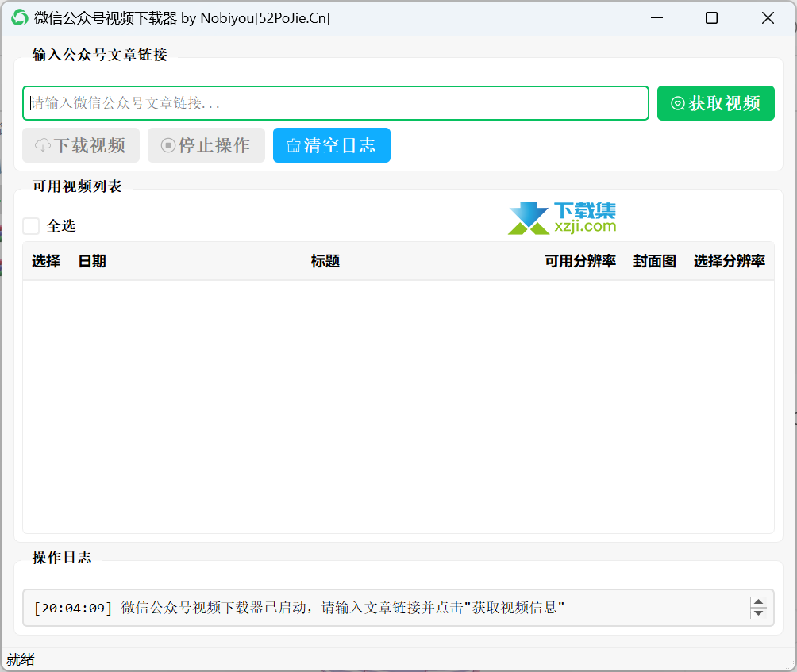Click the 停止操作 button
Viewport: 797px width, 672px height.
(206, 145)
